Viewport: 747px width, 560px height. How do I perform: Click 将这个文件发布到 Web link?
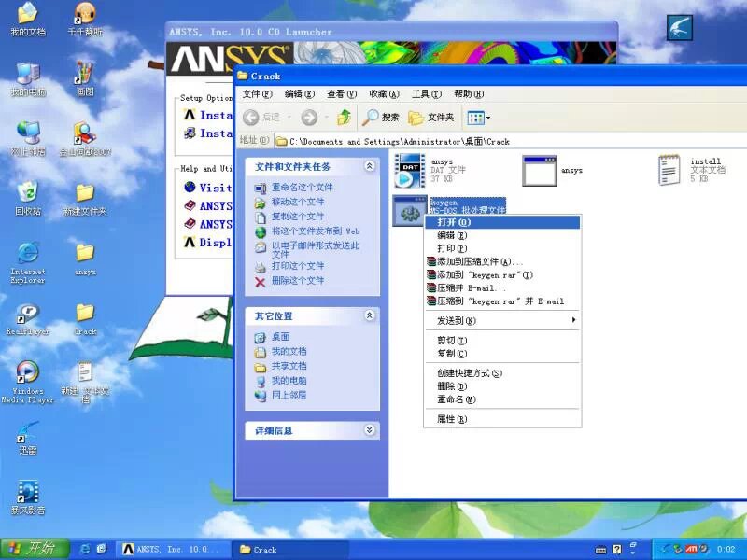316,231
